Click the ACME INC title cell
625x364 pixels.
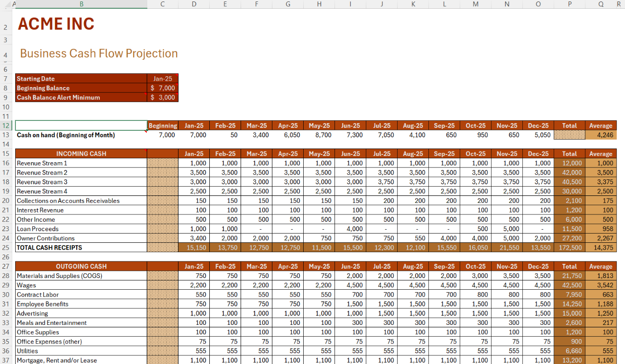pos(56,24)
